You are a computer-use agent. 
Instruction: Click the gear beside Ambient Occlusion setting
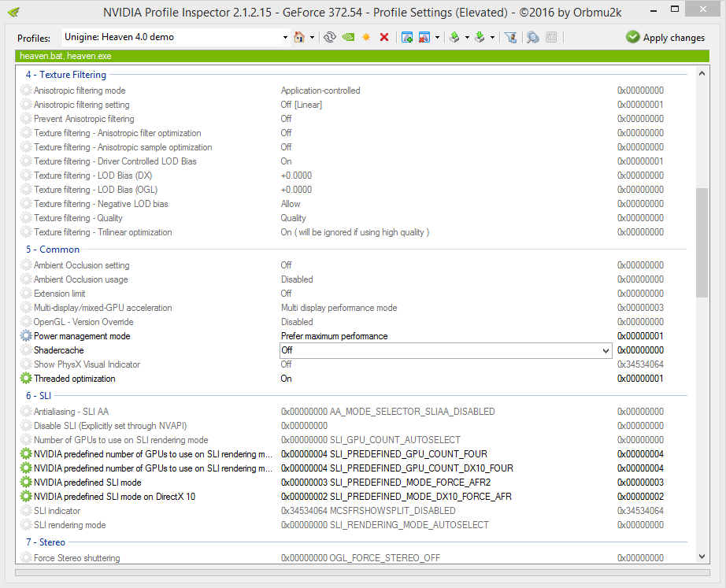coord(26,264)
